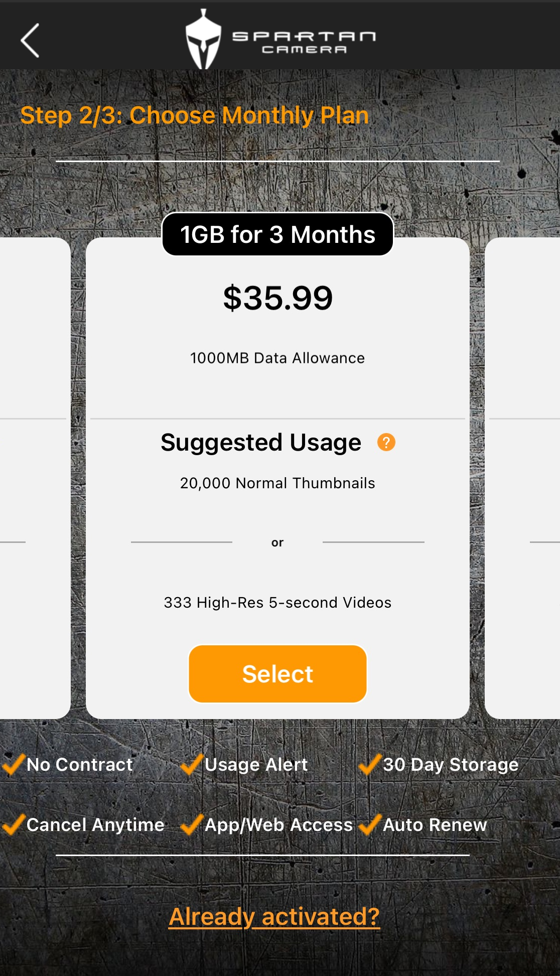Tap the Auto Renew checkmark icon
Image resolution: width=560 pixels, height=976 pixels.
pyautogui.click(x=370, y=824)
